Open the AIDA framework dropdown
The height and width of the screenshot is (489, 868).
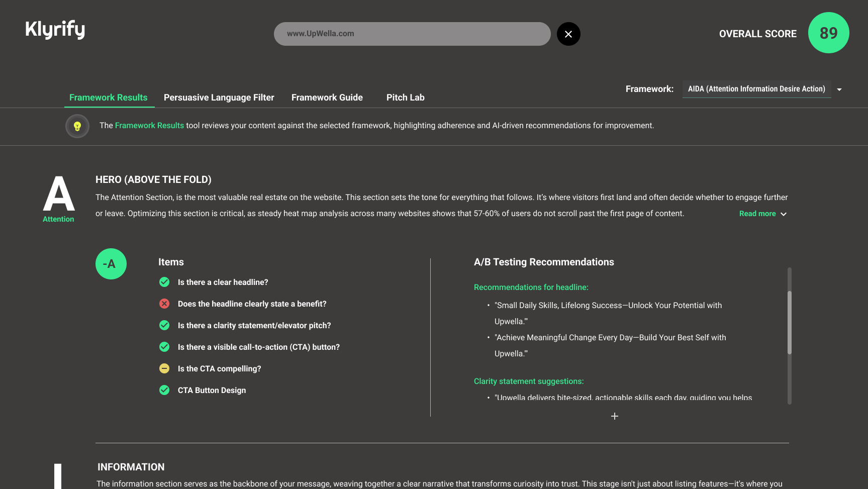coord(756,89)
